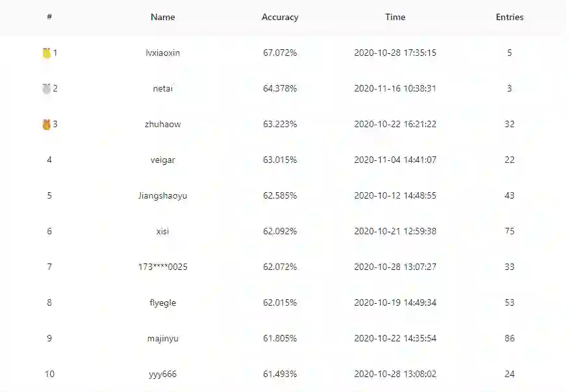Click the silver medal icon for rank 2
Viewport: 569px width, 392px height.
pyautogui.click(x=46, y=89)
